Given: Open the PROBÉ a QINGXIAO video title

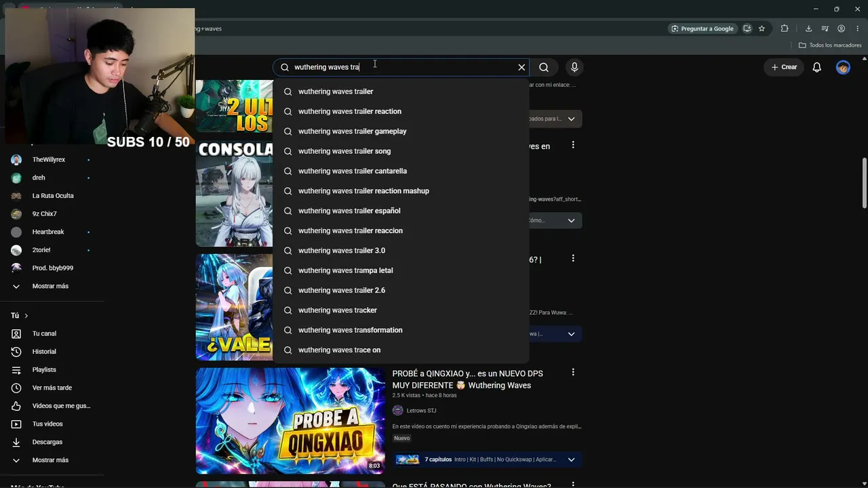Looking at the screenshot, I should [x=468, y=380].
